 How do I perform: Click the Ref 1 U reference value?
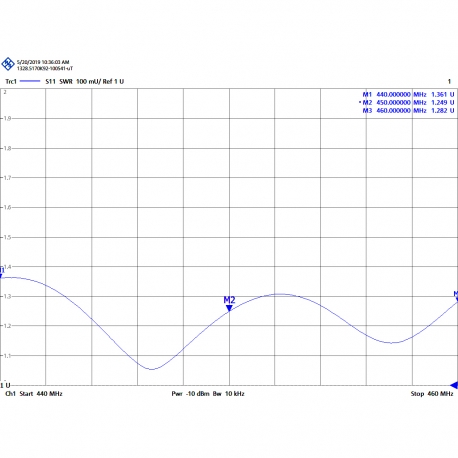pos(113,81)
